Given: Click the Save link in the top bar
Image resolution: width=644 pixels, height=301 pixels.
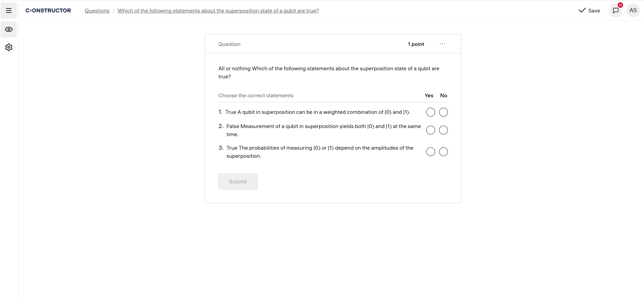Looking at the screenshot, I should (594, 10).
